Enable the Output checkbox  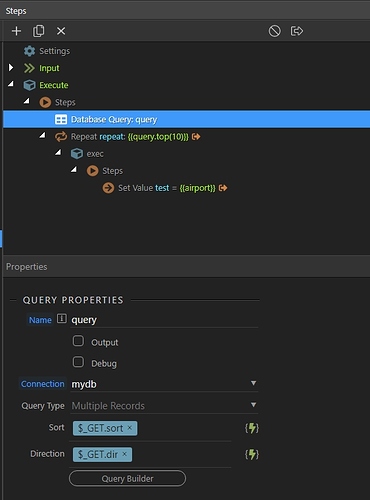pos(78,341)
